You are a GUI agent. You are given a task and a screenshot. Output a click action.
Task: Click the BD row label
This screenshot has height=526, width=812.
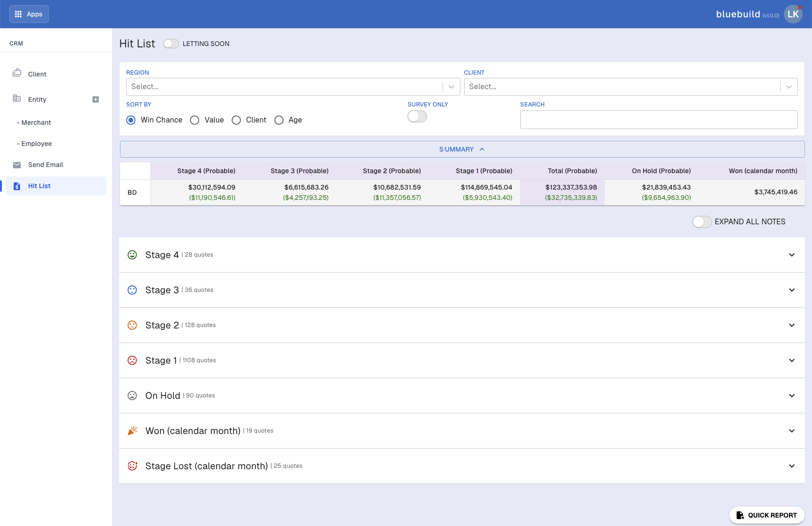132,192
